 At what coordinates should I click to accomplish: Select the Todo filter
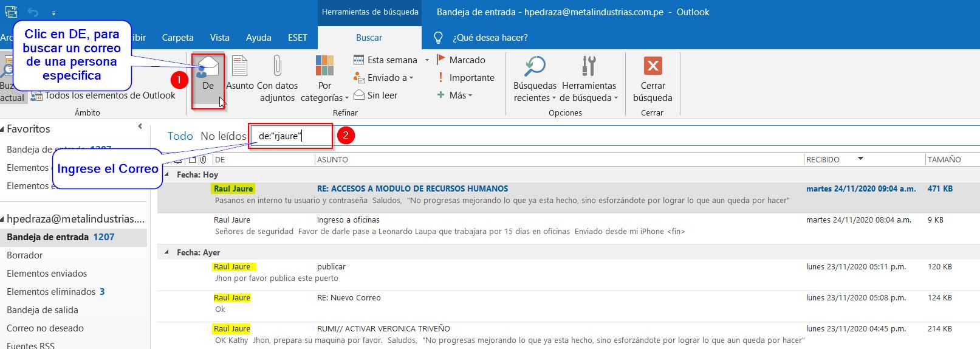point(180,136)
